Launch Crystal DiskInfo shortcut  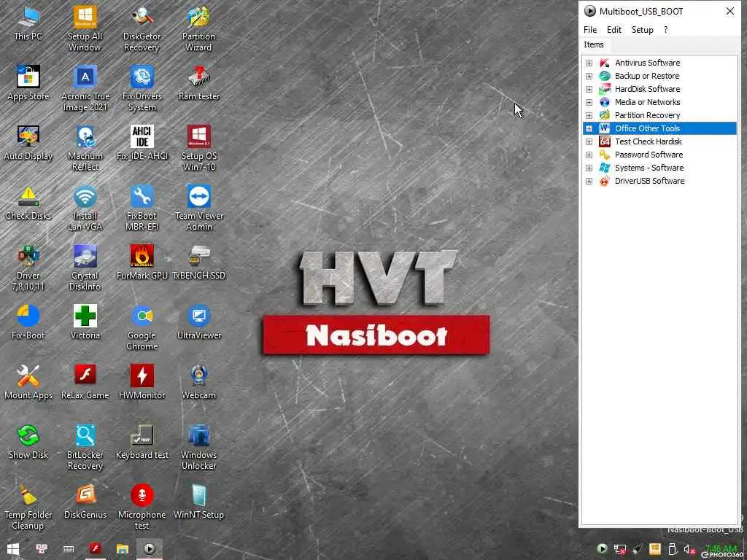tap(85, 268)
